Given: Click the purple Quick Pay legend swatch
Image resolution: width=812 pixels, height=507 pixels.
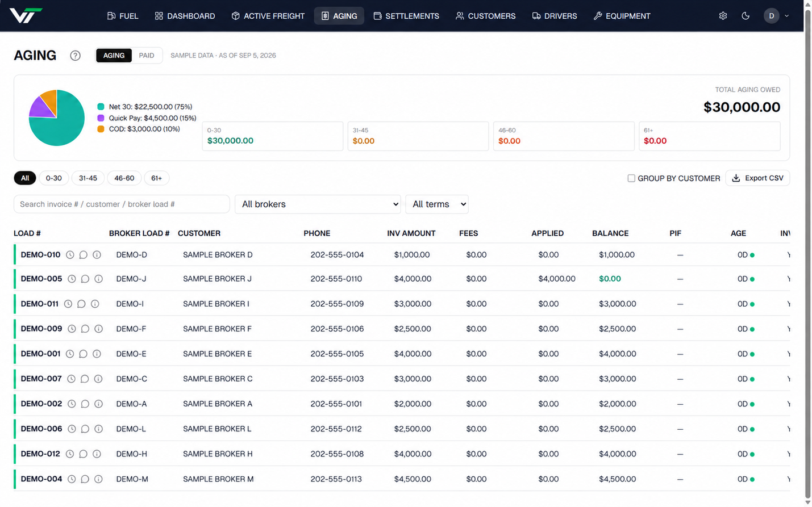Looking at the screenshot, I should (x=101, y=118).
